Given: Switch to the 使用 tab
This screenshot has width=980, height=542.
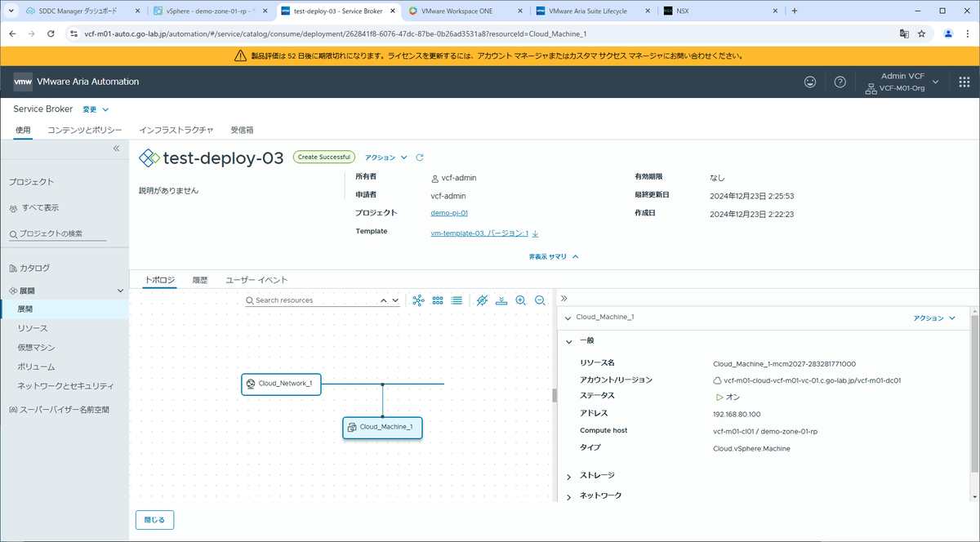Looking at the screenshot, I should click(23, 130).
